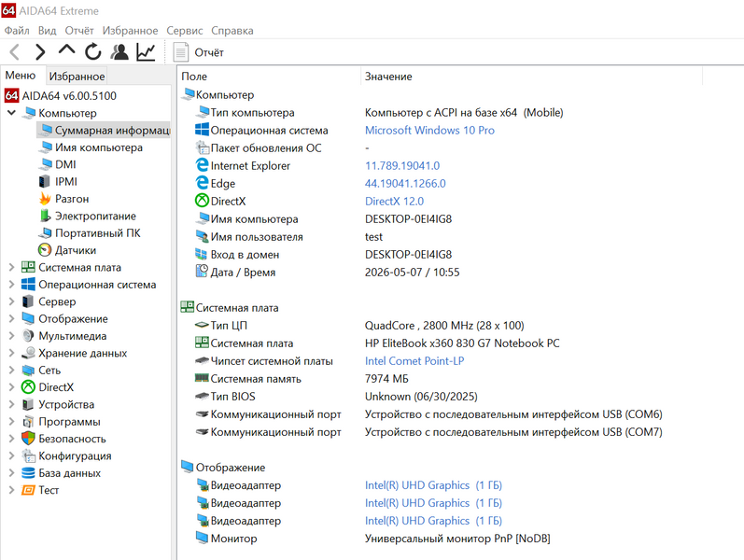Select Разгон overclock item in the tree
744x560 pixels.
click(x=72, y=199)
